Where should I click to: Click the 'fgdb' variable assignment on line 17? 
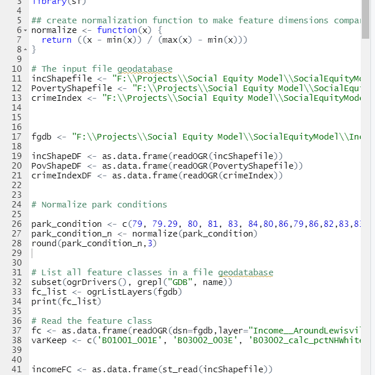tap(41, 137)
